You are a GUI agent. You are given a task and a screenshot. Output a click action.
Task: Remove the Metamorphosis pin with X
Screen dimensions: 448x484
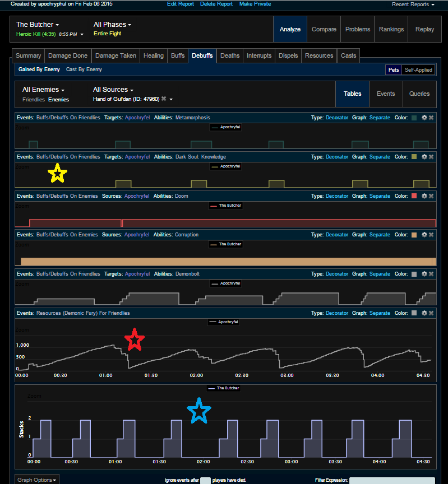431,118
